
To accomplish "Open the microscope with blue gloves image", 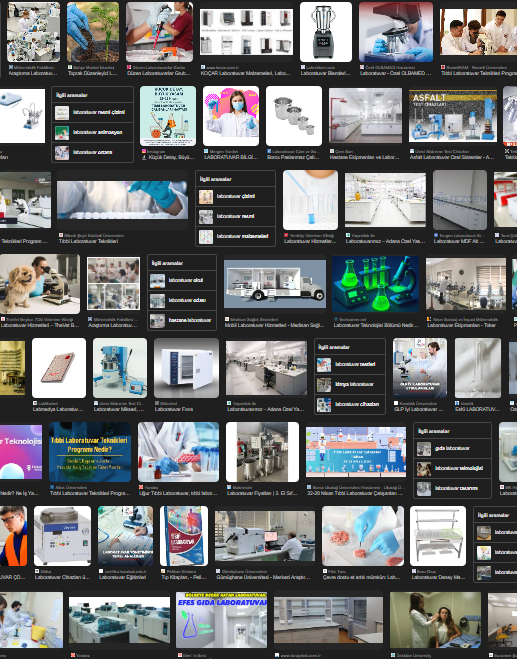I will pyautogui.click(x=396, y=32).
